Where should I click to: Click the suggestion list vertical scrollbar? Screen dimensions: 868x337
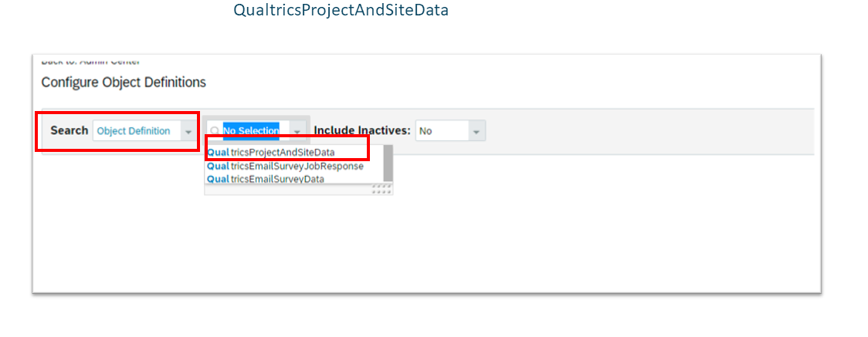[x=388, y=164]
